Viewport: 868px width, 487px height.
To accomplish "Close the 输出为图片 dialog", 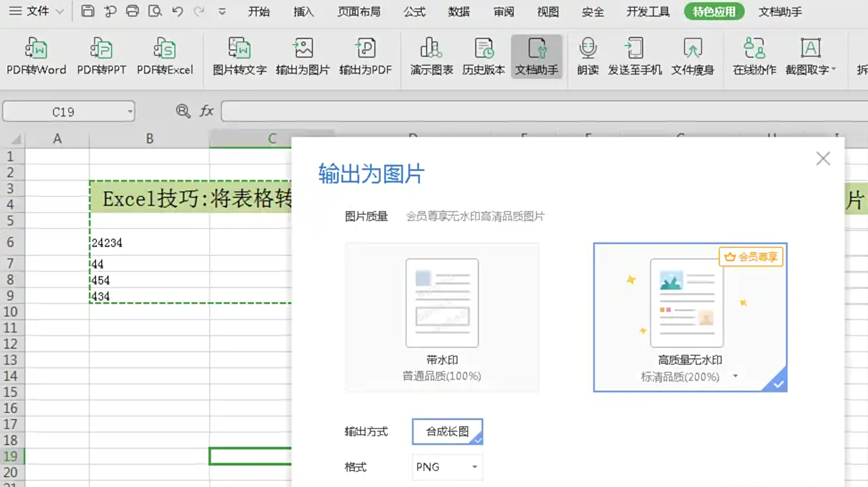I will tap(822, 158).
